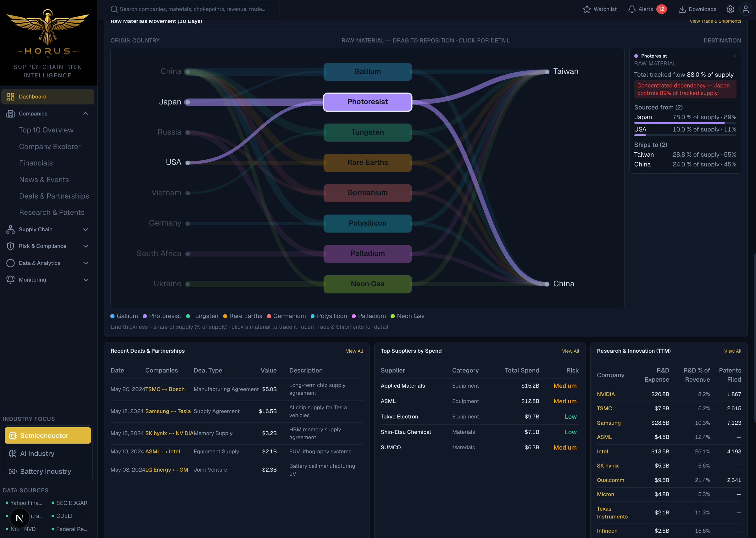Click the Japan supply share bar
This screenshot has height=538, width=756.
point(685,123)
